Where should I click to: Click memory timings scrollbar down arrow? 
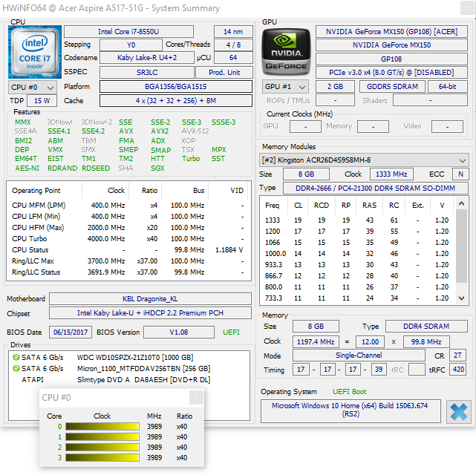461,298
